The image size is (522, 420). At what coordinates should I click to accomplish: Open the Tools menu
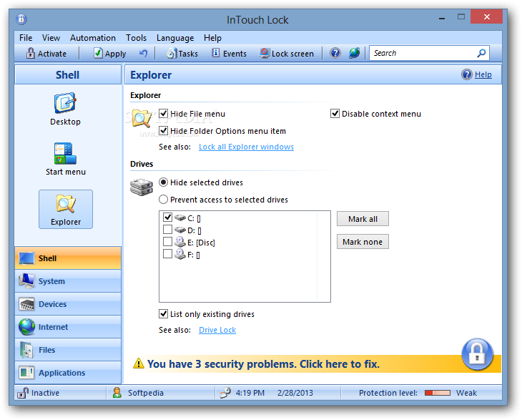coord(136,38)
